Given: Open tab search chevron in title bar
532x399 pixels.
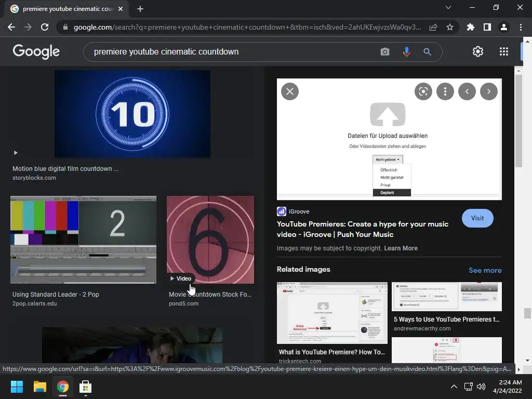Looking at the screenshot, I should [448, 7].
